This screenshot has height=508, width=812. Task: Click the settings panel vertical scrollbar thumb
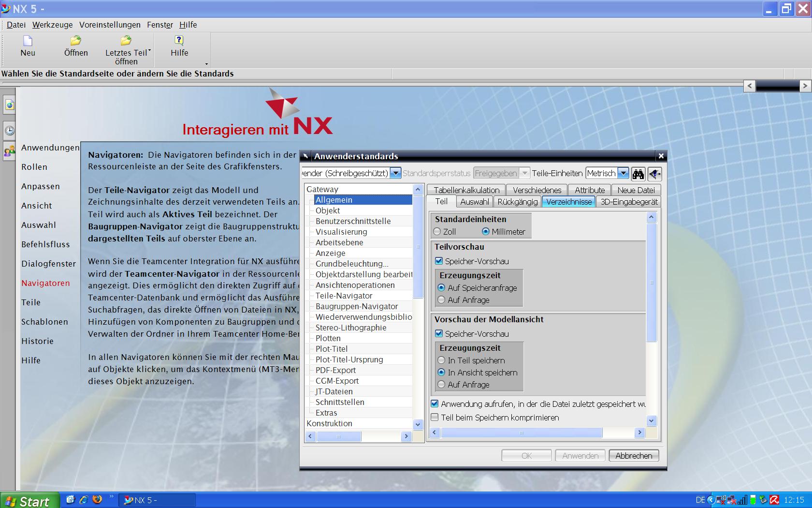coord(651,282)
